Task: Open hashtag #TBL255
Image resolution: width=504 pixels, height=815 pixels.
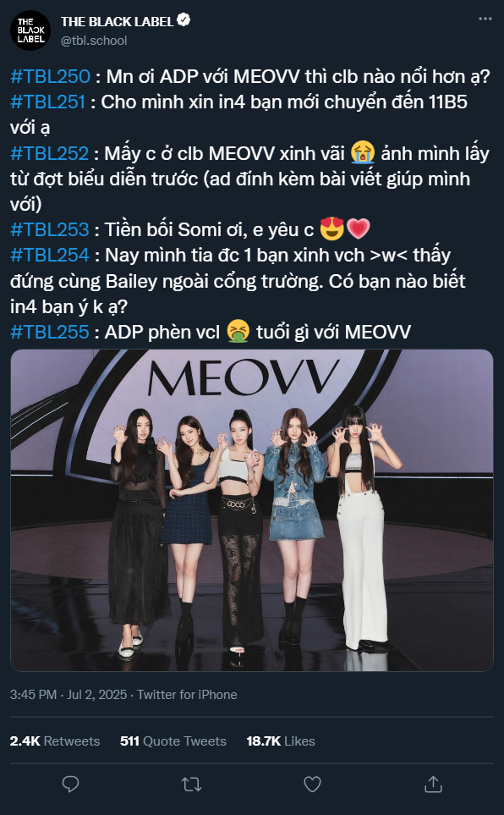Action: (50, 332)
